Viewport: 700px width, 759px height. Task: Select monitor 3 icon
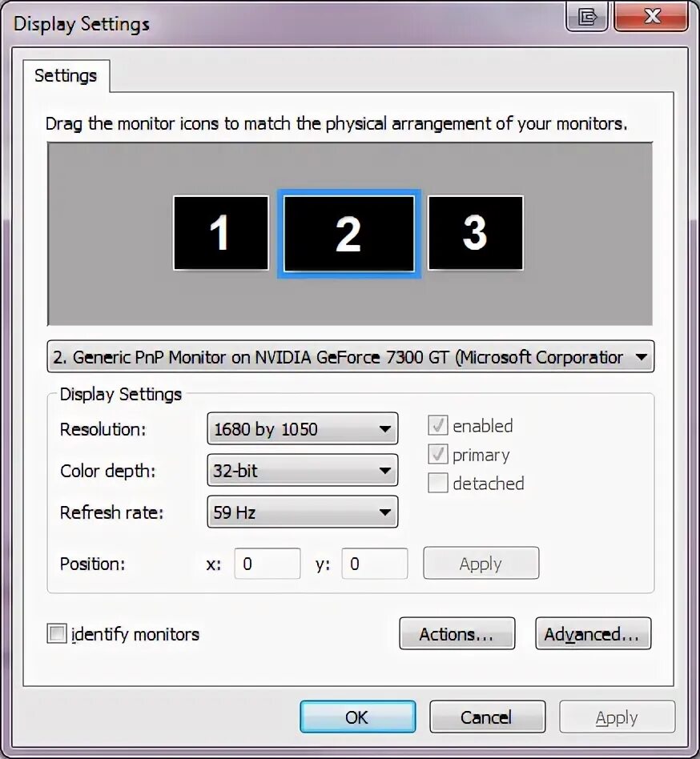coord(476,233)
